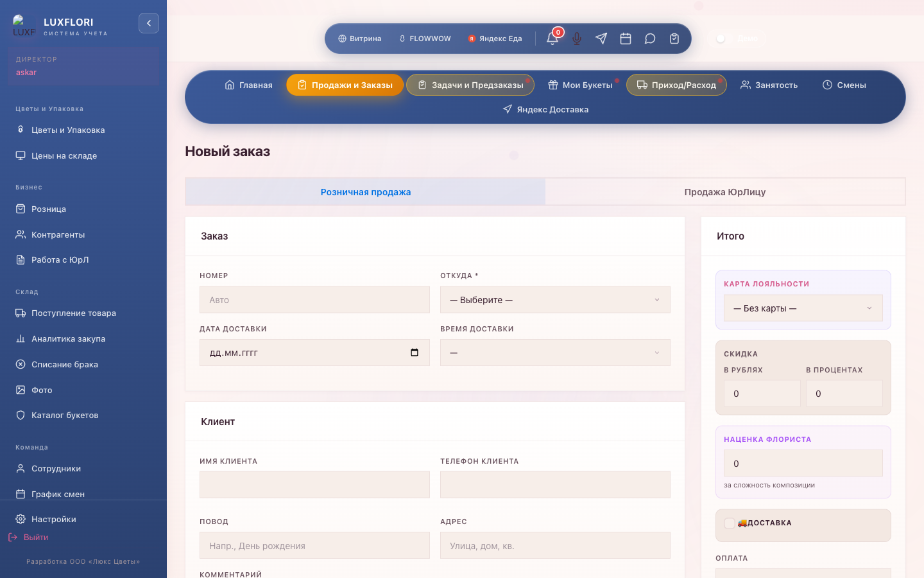
Task: Open Каталог букетов sidebar item
Action: click(83, 415)
